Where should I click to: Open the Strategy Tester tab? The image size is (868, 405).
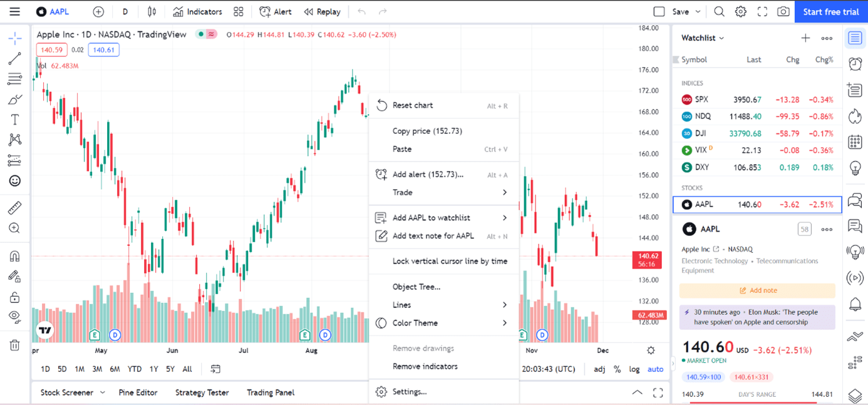(x=202, y=392)
